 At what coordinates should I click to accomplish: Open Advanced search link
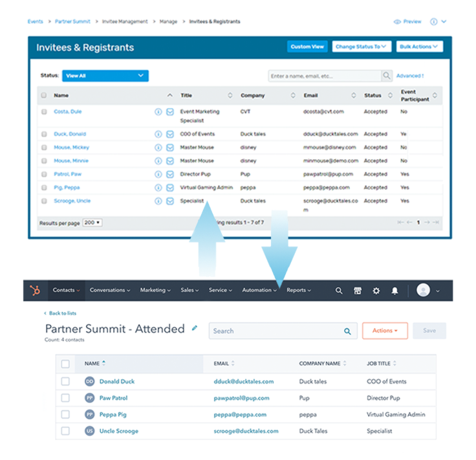[x=410, y=76]
